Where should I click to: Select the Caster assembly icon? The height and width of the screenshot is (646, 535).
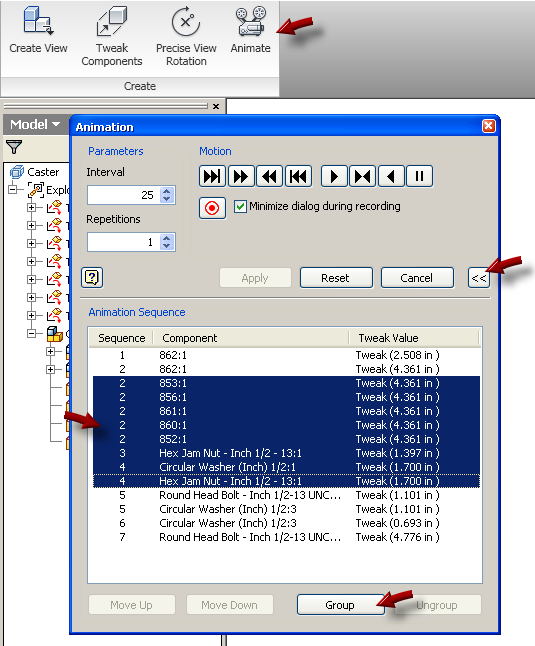(17, 172)
